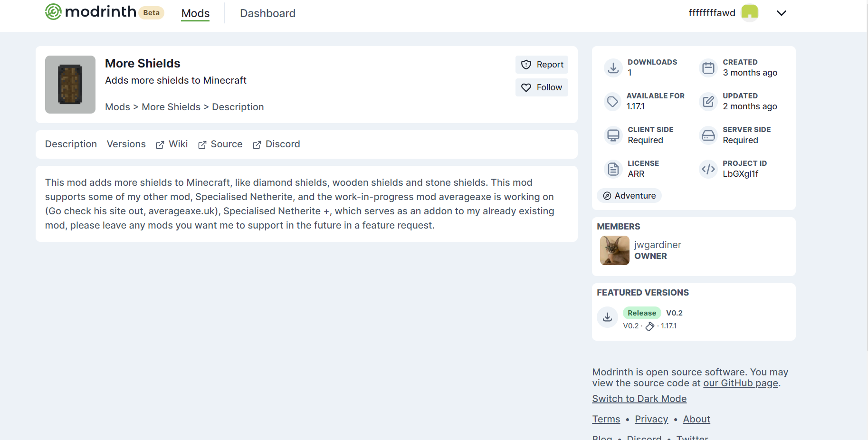Screen dimensions: 868x440
Task: Click the Server Side icon
Action: tap(708, 135)
